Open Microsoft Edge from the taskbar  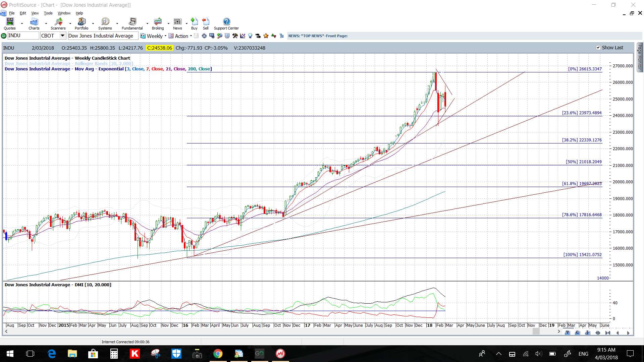pos(52,354)
